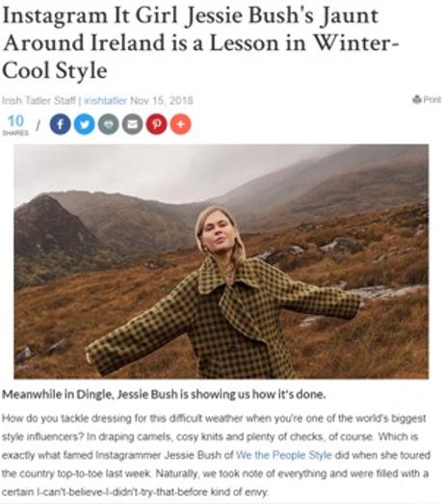Click the SHARES label under the count
This screenshot has height=504, width=443.
pyautogui.click(x=15, y=133)
